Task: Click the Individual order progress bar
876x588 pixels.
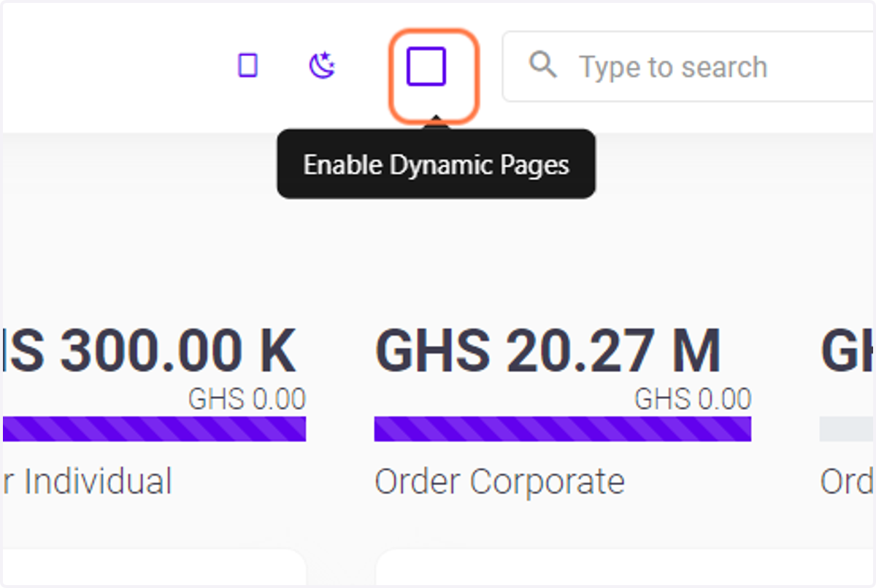Action: 154,429
